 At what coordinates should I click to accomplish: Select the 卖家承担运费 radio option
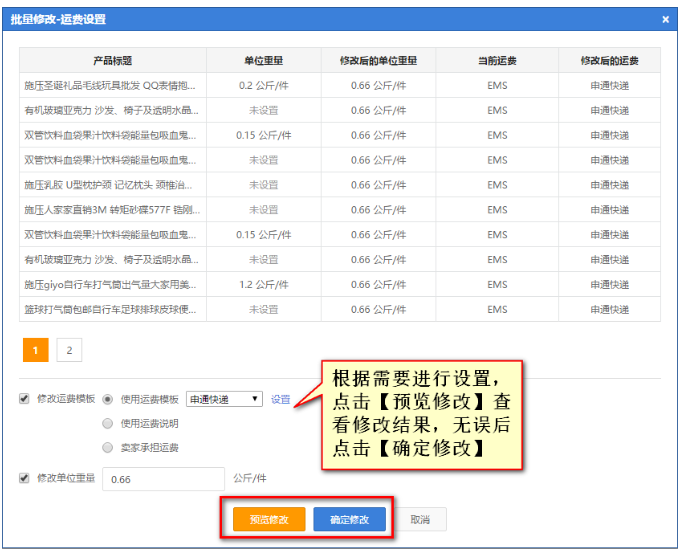coord(108,448)
